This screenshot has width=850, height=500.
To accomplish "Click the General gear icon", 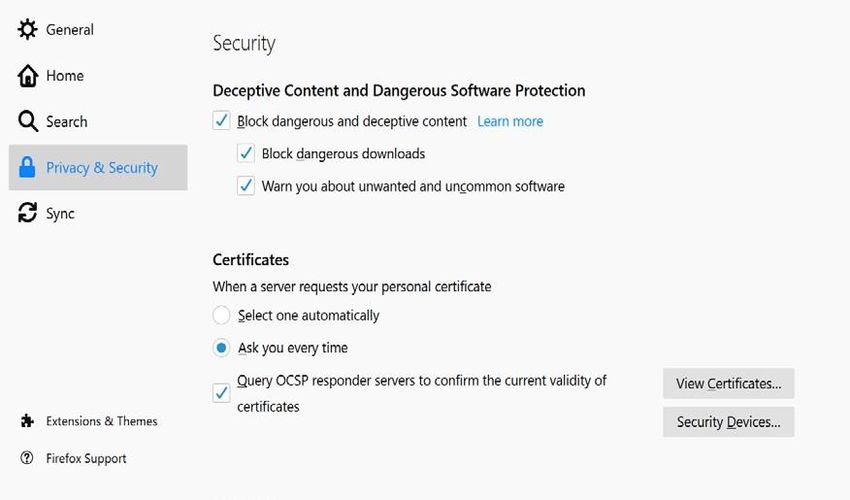I will pyautogui.click(x=27, y=29).
